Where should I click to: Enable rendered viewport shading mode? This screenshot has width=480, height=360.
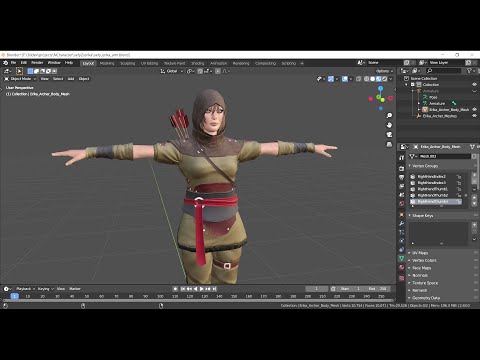coord(384,79)
